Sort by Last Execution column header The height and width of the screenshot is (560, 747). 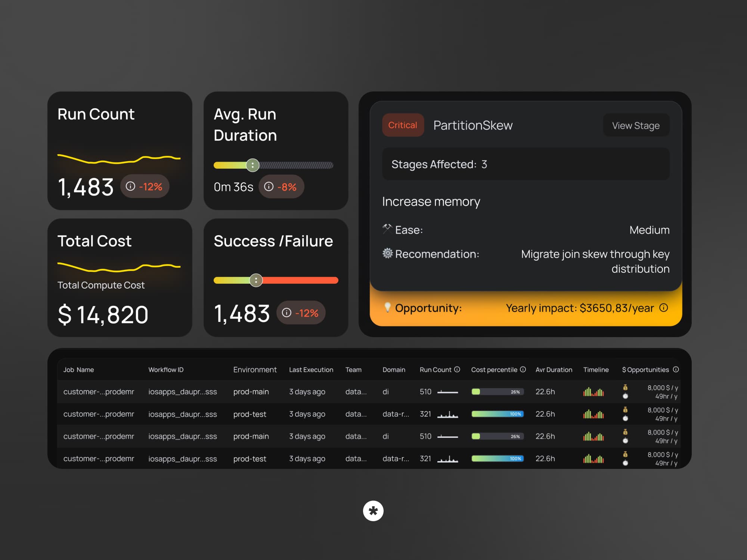pos(311,370)
